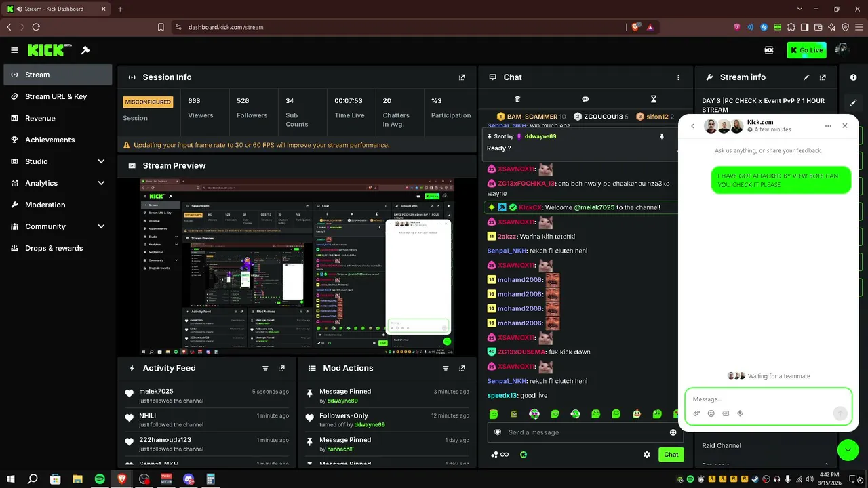Image resolution: width=868 pixels, height=488 pixels.
Task: Open the Moderation page
Action: point(58,205)
